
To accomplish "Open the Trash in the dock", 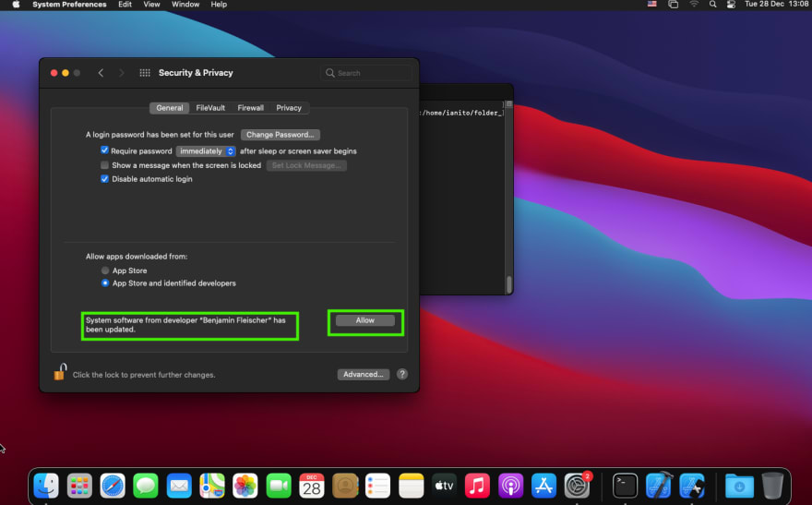I will (772, 486).
